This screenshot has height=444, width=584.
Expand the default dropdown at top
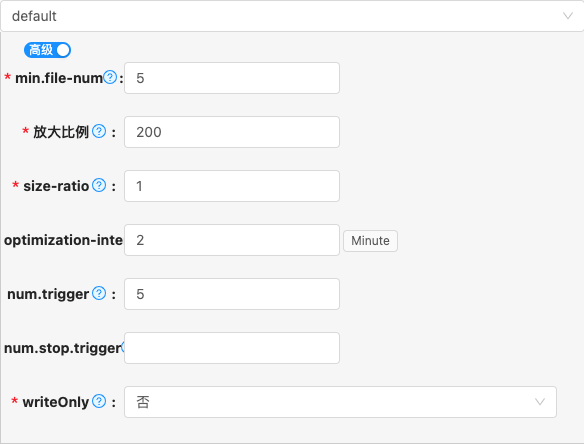(x=292, y=16)
